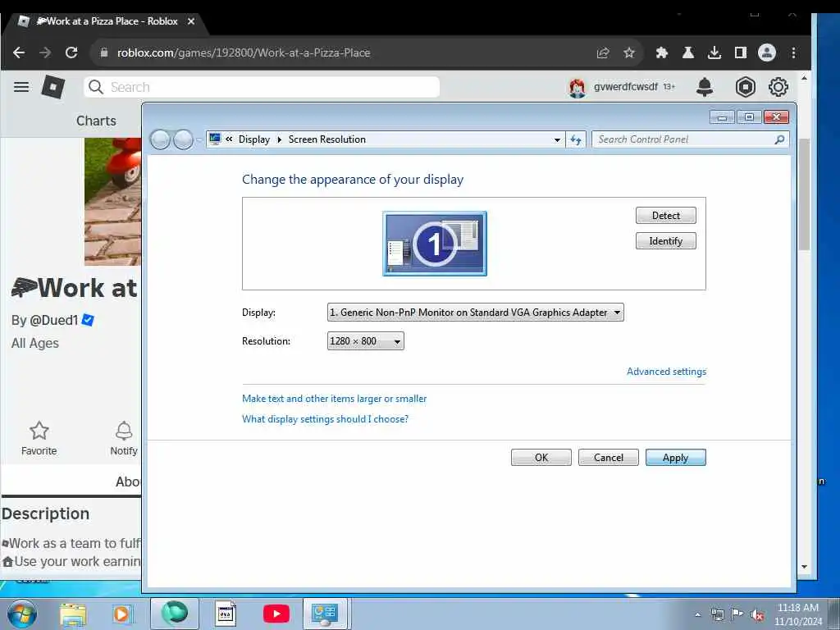Open the Resolution 1280 × 800 dropdown
This screenshot has height=630, width=840.
365,341
